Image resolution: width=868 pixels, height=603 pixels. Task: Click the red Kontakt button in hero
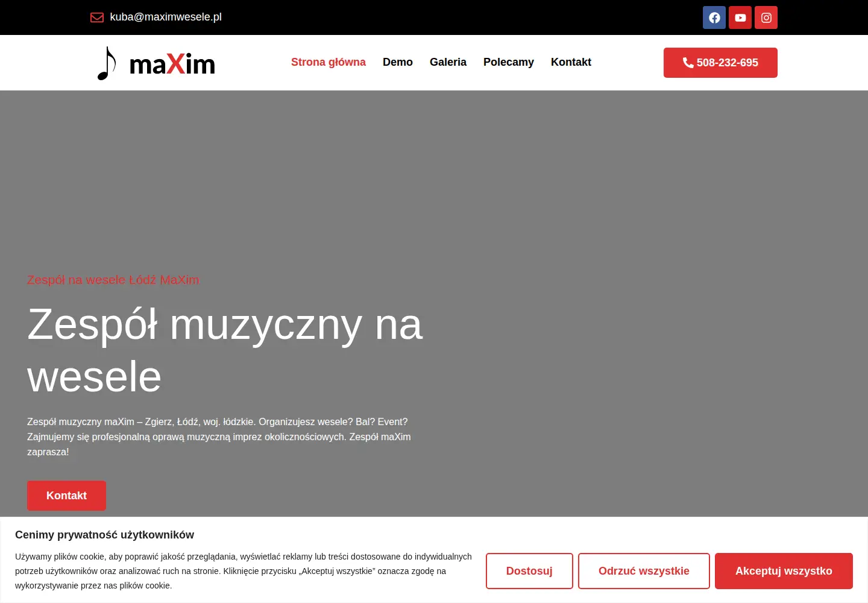(x=66, y=496)
